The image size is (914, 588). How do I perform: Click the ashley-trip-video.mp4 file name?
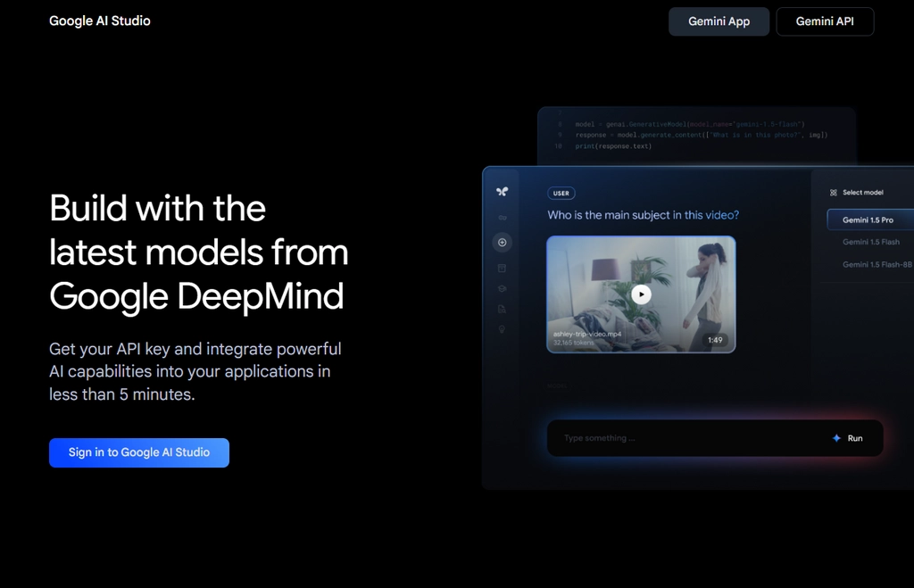[x=587, y=334]
